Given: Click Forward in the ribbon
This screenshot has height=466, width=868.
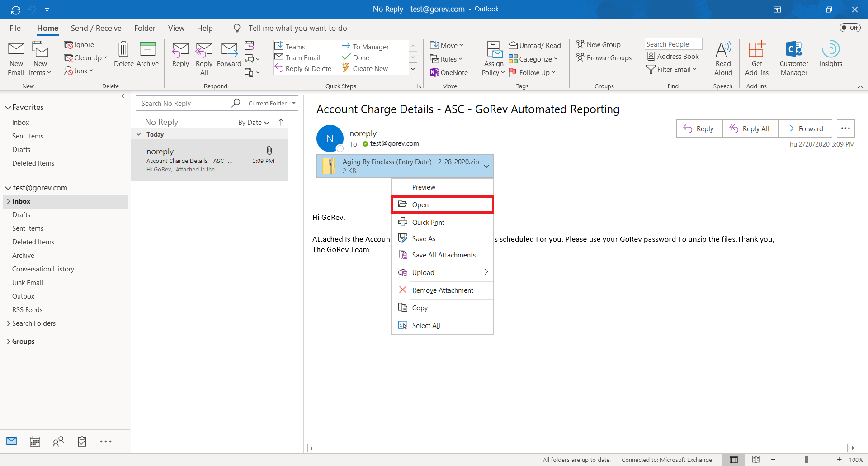Looking at the screenshot, I should click(x=229, y=54).
